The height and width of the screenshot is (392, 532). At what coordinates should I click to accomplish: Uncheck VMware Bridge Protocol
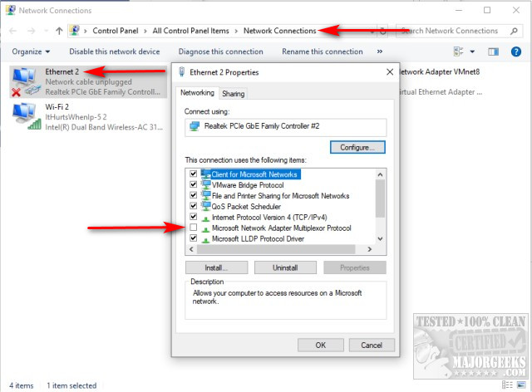click(194, 184)
